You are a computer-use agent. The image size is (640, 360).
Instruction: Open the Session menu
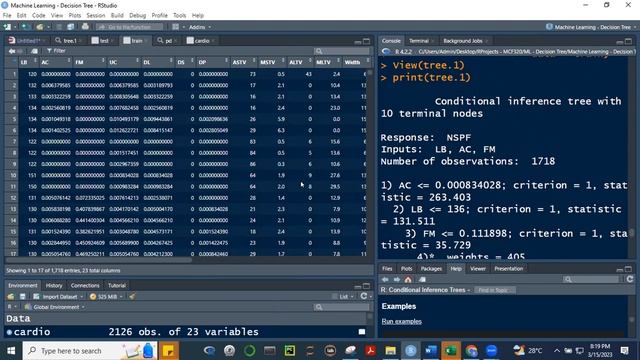pyautogui.click(x=96, y=16)
